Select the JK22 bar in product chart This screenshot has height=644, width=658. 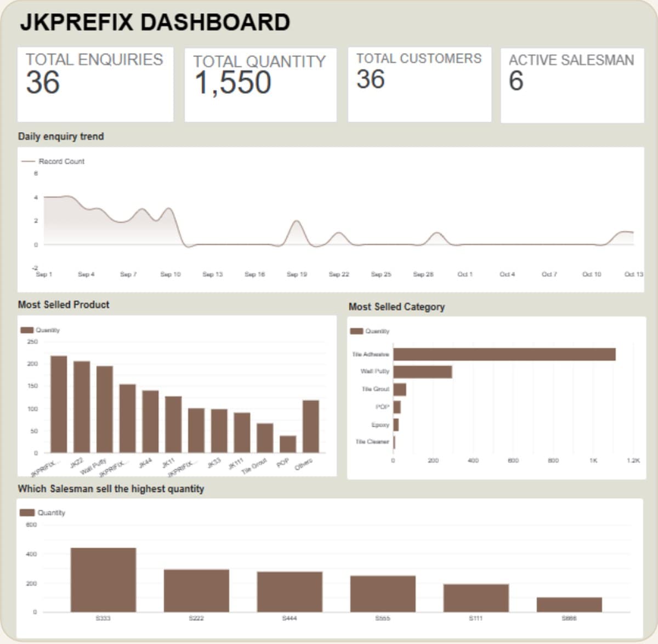82,407
